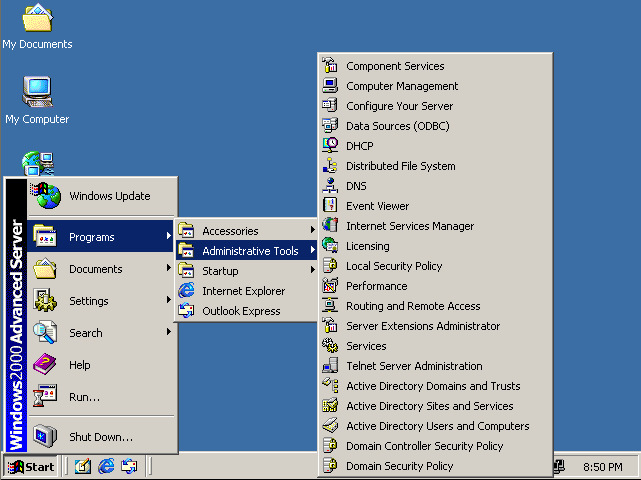Click the "Performance" label text
This screenshot has height=480, width=641.
377,286
